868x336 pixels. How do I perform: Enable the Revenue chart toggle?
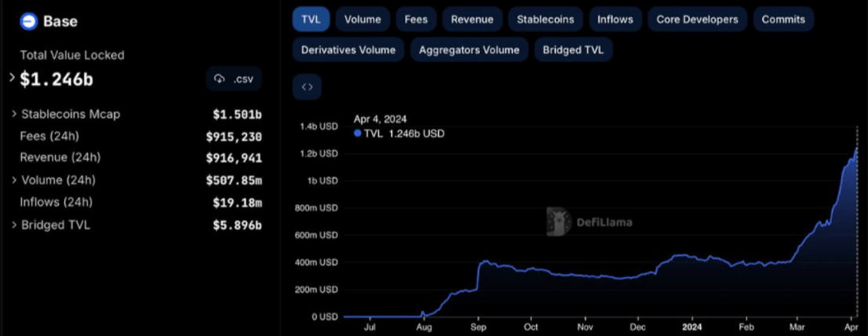tap(472, 20)
